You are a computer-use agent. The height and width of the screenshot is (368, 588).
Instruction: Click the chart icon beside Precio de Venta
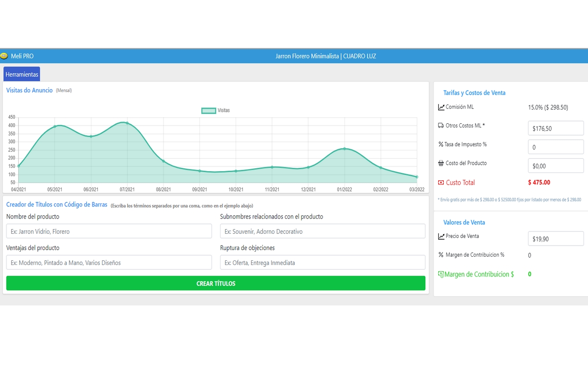coord(441,236)
